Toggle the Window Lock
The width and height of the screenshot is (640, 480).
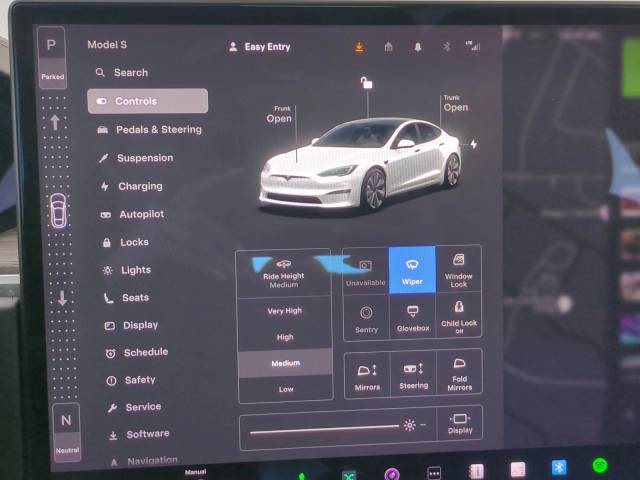[x=459, y=269]
